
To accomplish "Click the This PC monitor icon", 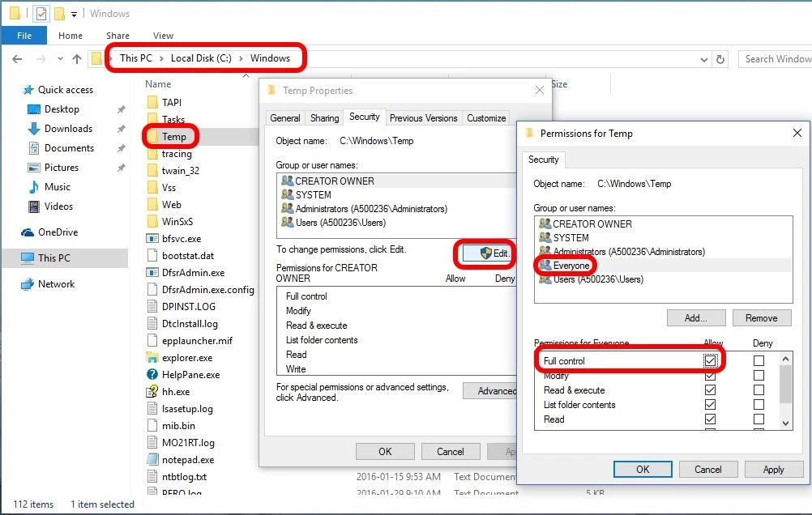I will tap(28, 257).
